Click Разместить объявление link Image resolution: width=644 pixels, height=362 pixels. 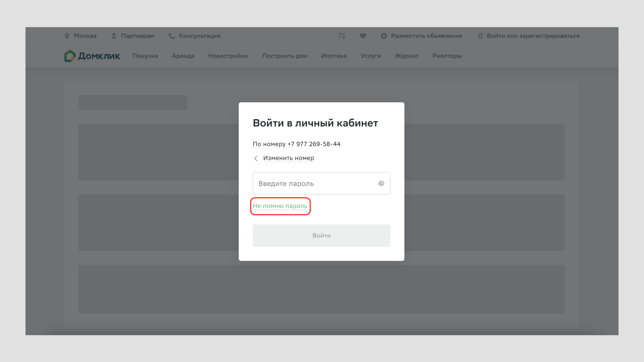click(x=426, y=36)
